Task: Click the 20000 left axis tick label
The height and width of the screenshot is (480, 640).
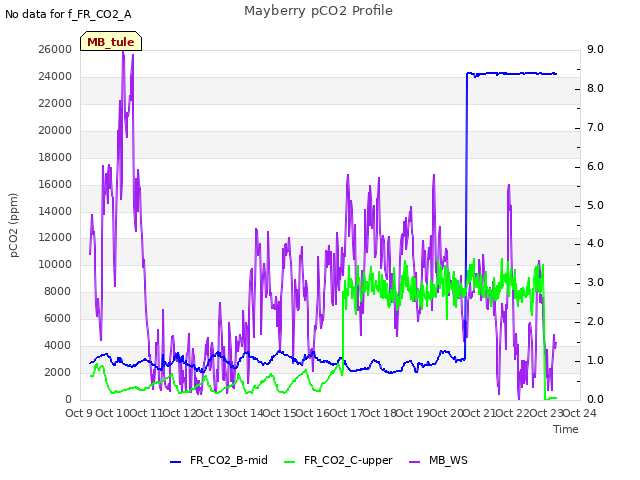Action: coord(55,130)
